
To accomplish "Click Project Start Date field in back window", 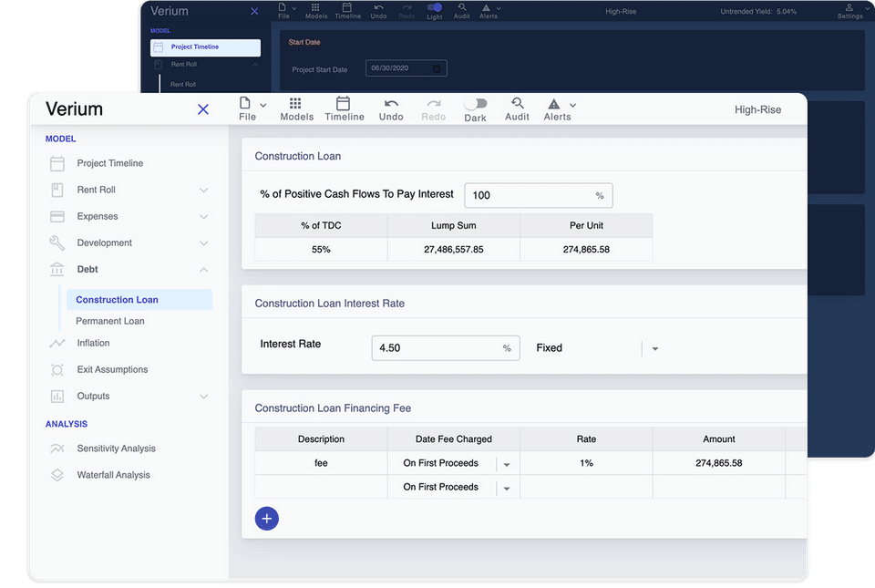I will point(407,68).
